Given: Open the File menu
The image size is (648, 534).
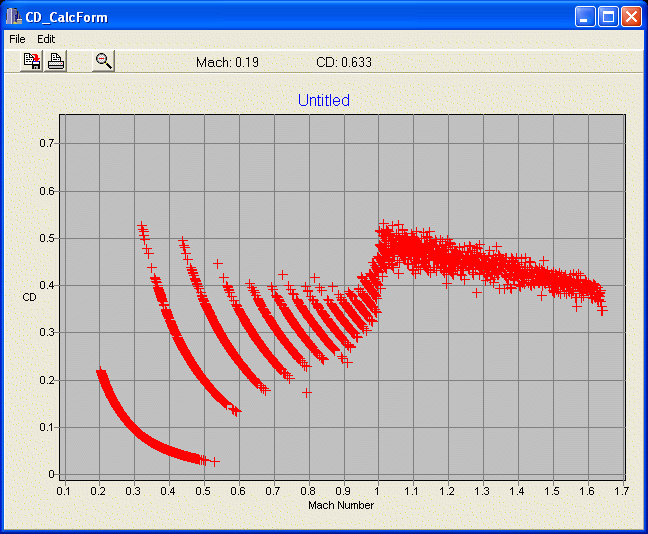Looking at the screenshot, I should tap(17, 39).
